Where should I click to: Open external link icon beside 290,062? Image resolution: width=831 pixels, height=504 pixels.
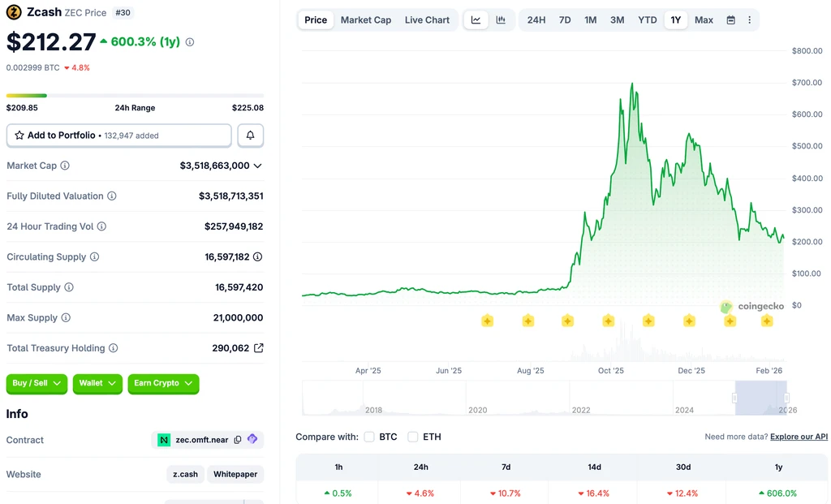259,348
